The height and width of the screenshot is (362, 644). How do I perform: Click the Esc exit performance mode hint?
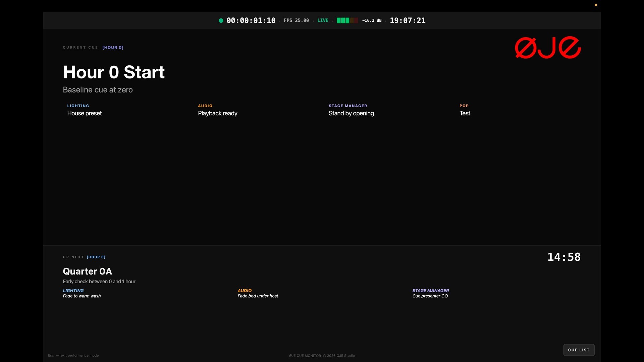pyautogui.click(x=73, y=355)
